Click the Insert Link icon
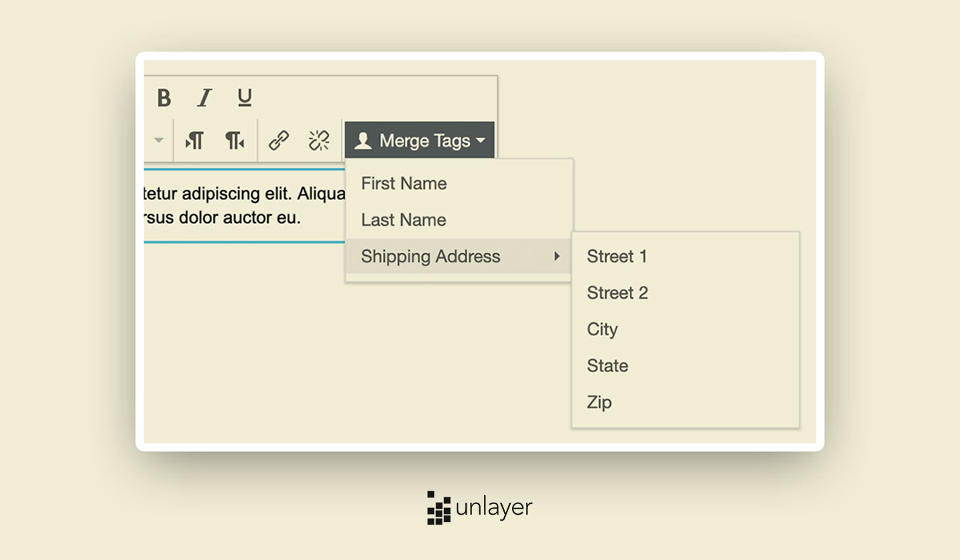960x560 pixels. [x=278, y=140]
